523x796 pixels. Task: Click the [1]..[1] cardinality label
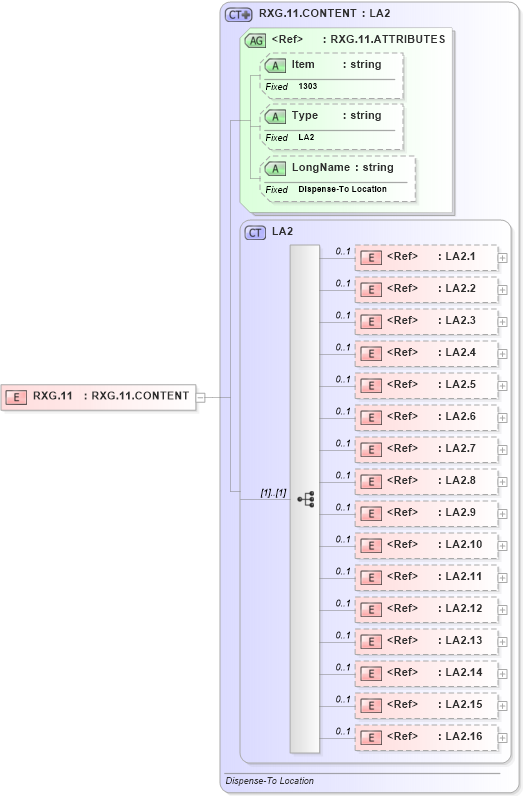coord(273,492)
